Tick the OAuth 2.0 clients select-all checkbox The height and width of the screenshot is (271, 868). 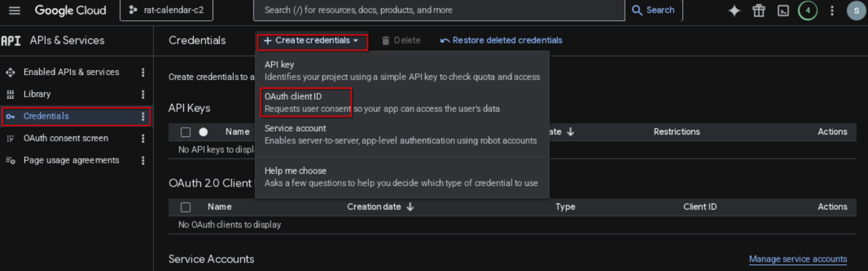186,207
